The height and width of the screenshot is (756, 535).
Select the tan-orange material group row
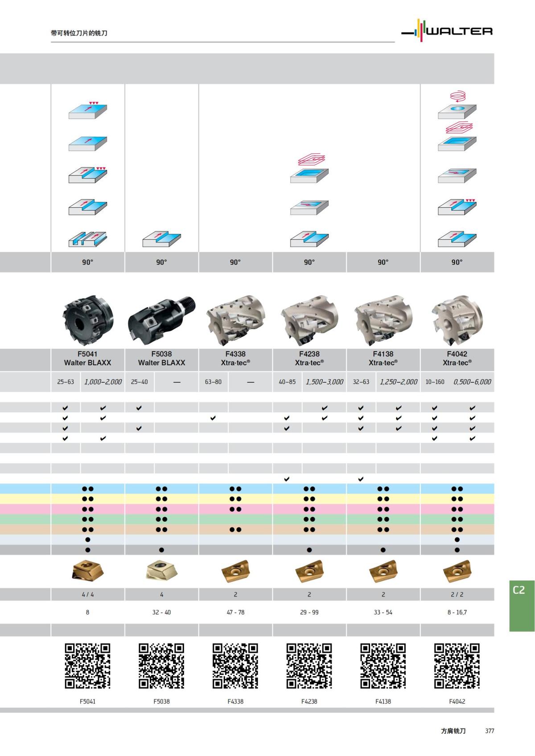[247, 530]
